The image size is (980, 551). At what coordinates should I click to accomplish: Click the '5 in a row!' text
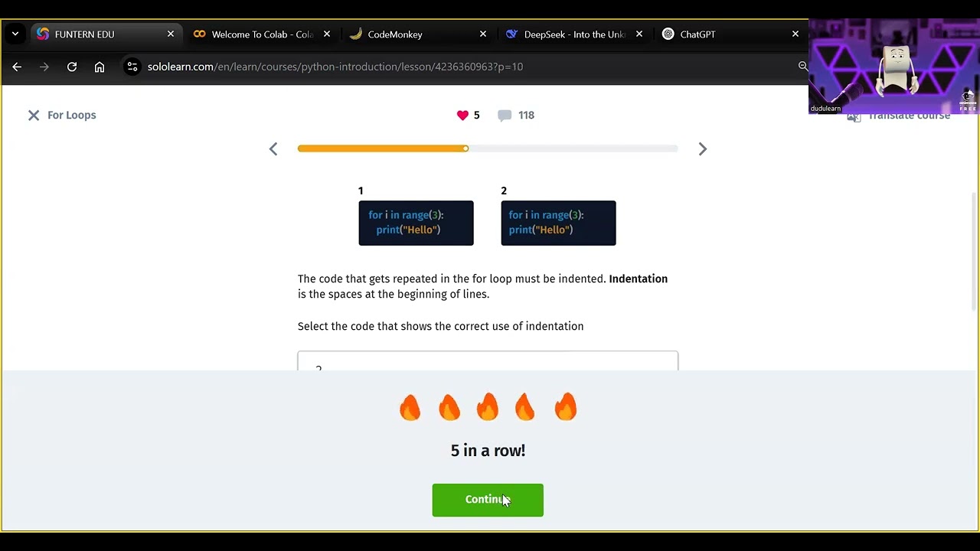488,451
